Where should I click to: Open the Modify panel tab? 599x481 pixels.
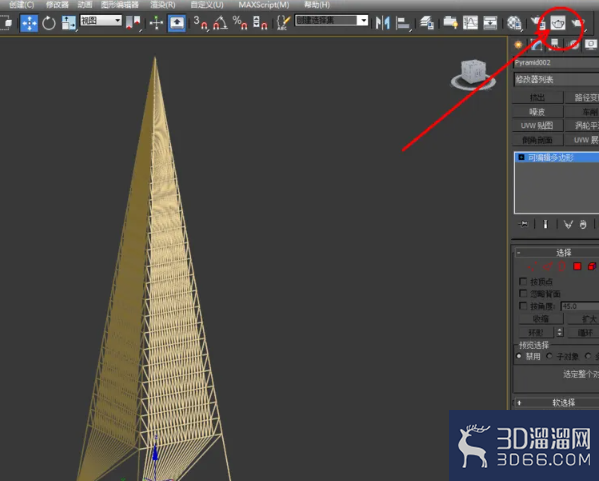pos(536,45)
